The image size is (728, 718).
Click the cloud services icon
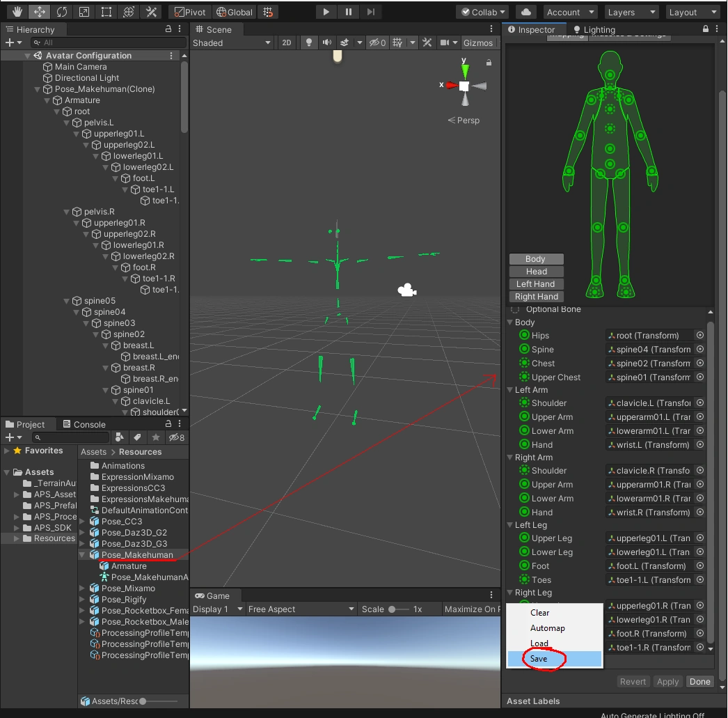(x=526, y=12)
